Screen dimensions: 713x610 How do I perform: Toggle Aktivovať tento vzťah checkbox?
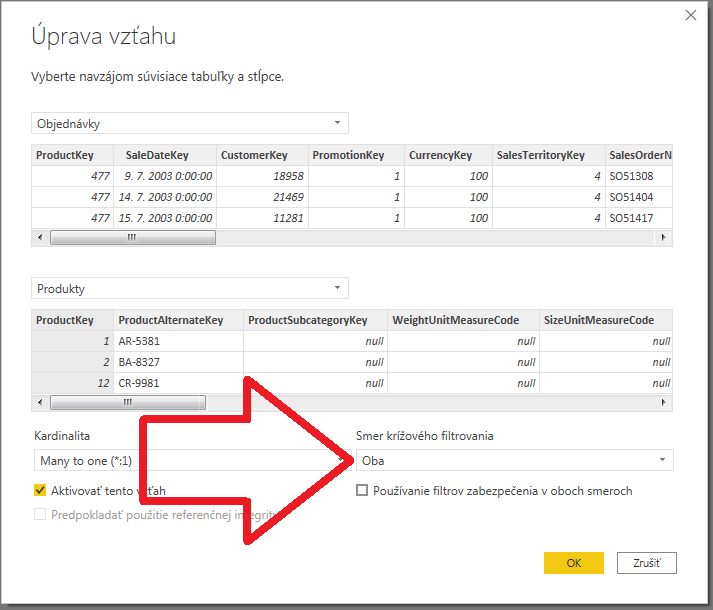pos(40,491)
